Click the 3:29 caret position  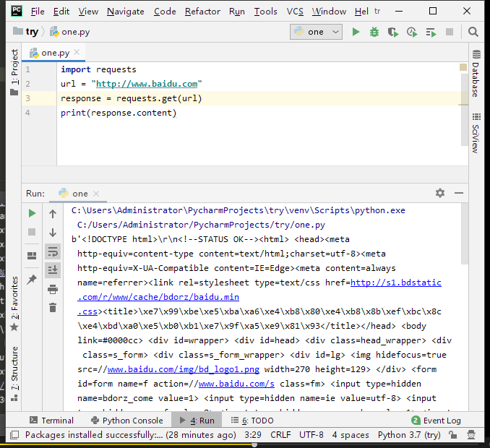253,435
